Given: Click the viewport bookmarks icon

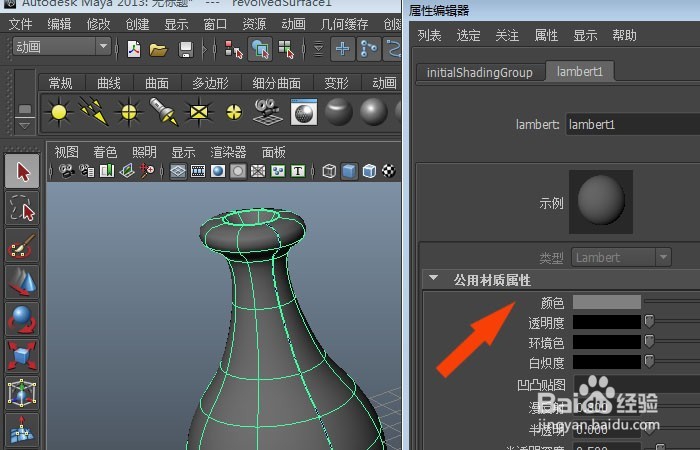Looking at the screenshot, I should click(107, 171).
